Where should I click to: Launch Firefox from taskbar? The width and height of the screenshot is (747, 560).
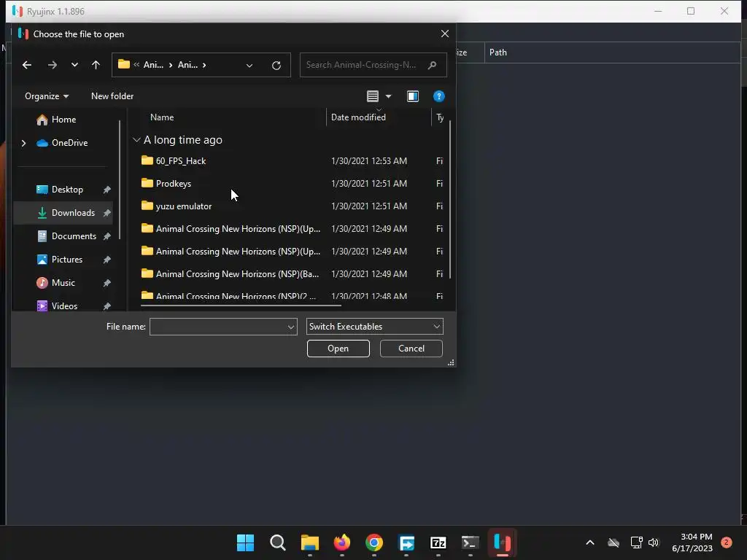tap(341, 542)
